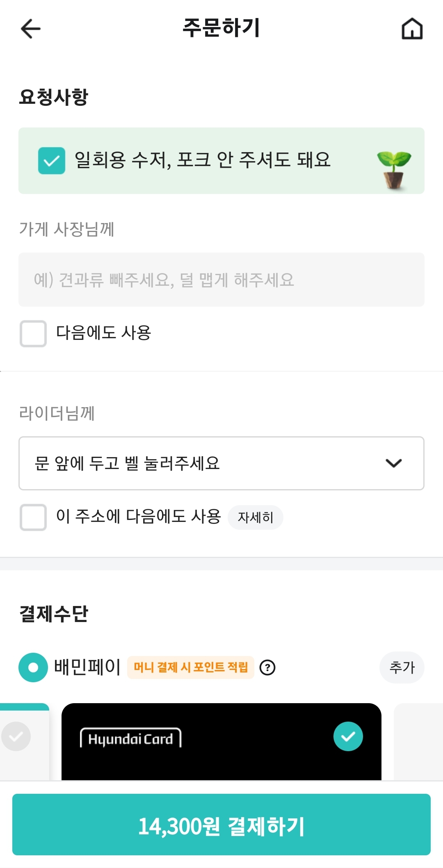The height and width of the screenshot is (868, 443).
Task: Go to home via house icon
Action: coord(412,29)
